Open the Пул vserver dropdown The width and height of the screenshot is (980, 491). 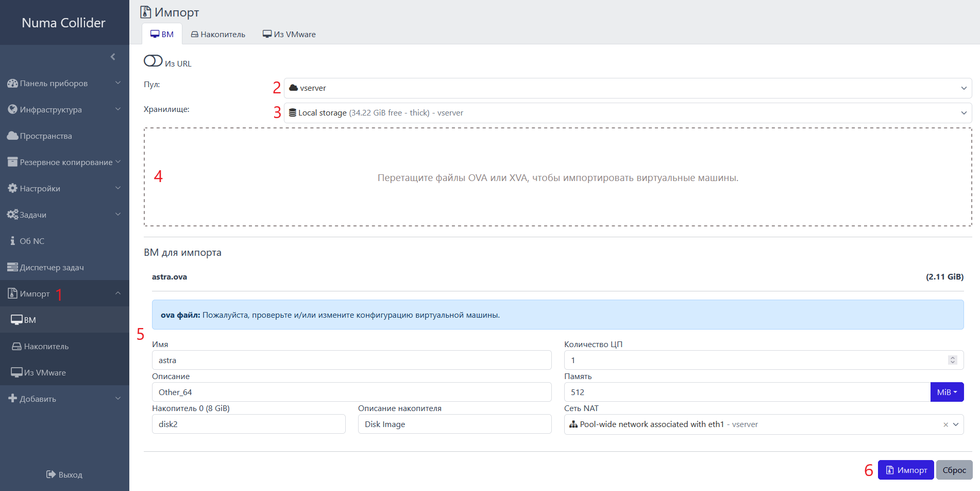(628, 88)
